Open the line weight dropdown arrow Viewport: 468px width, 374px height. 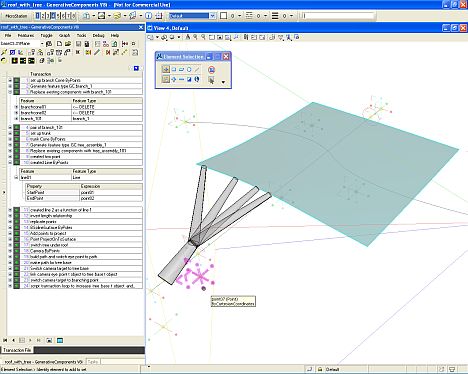pyautogui.click(x=291, y=16)
